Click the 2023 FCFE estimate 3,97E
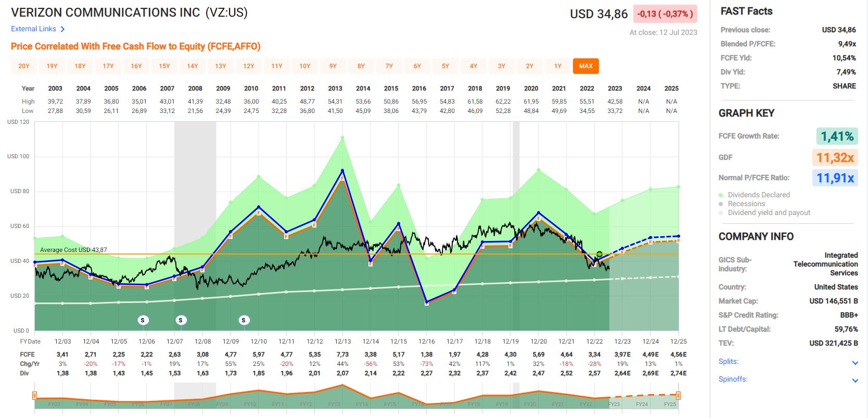 click(x=622, y=354)
